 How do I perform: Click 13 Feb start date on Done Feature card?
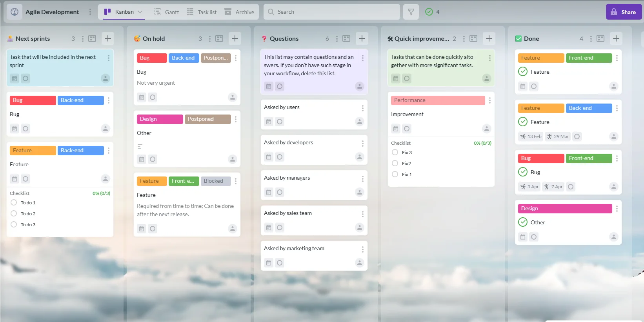click(x=531, y=136)
